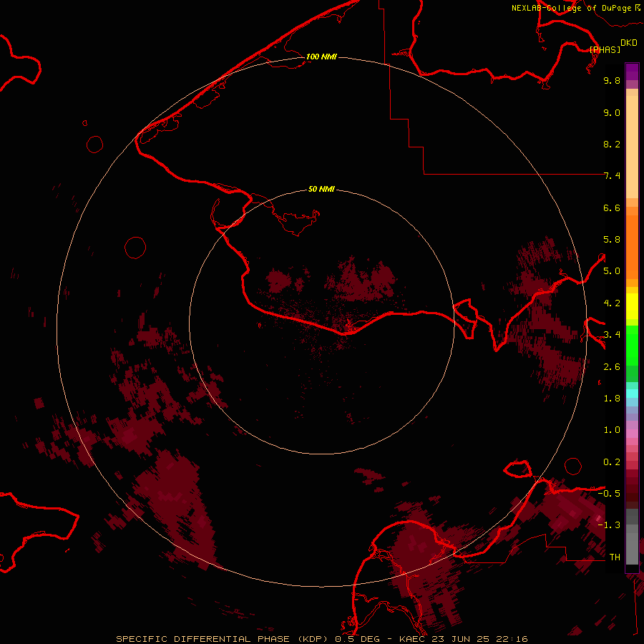Click the pink band of the color bar
644x644 pixels.
pyautogui.click(x=632, y=434)
